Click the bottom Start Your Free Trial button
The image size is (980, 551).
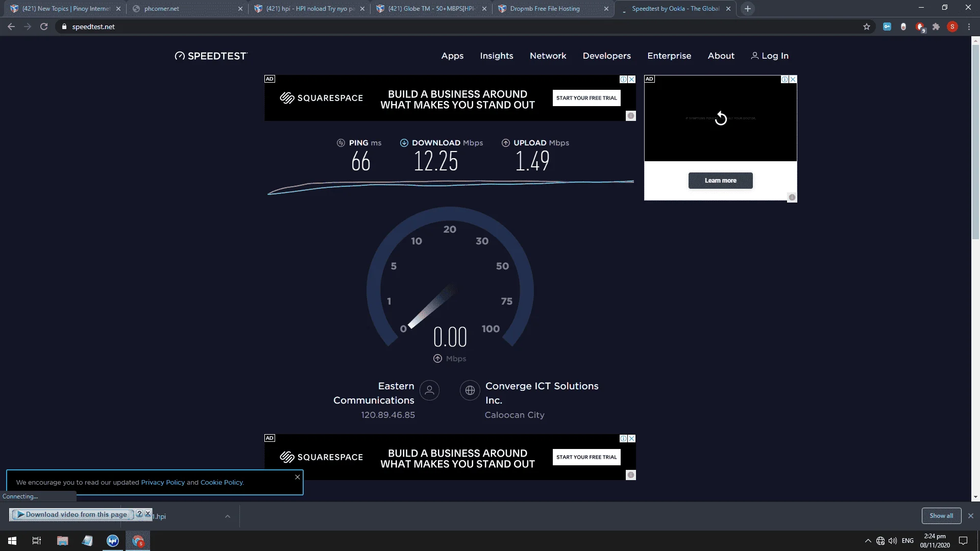586,457
